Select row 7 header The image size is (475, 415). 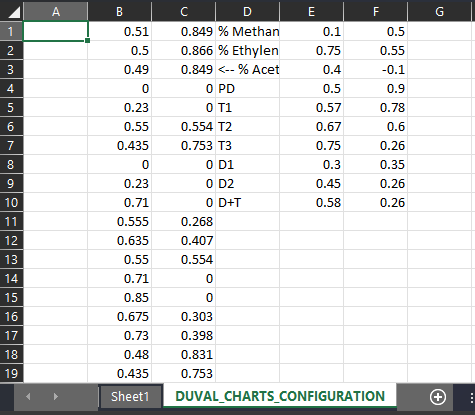[11, 145]
